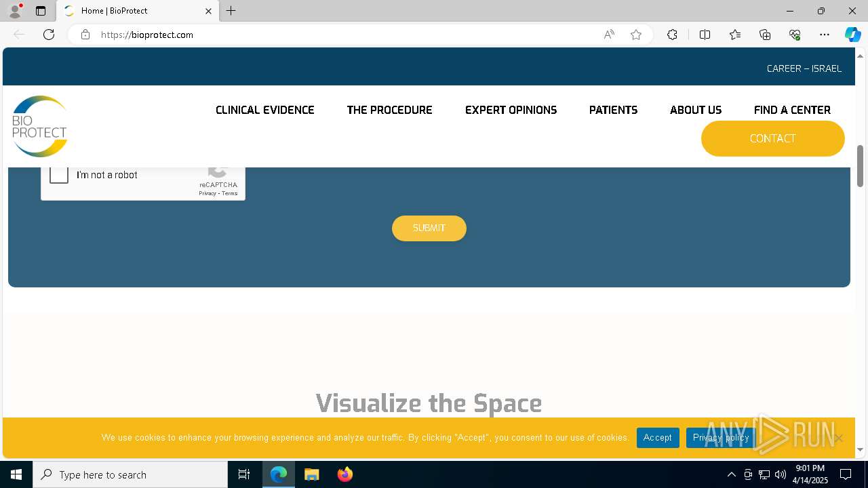The width and height of the screenshot is (868, 488).
Task: Open the CAREER – ISRAEL link
Action: [x=804, y=68]
